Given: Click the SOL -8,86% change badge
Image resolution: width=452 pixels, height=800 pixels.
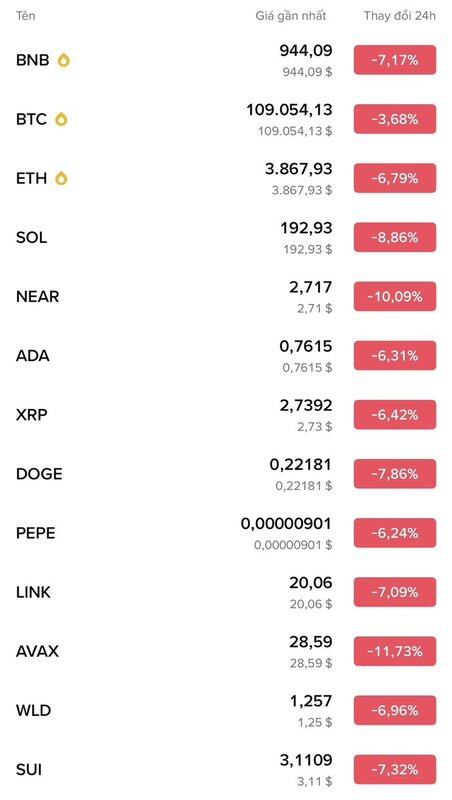Looking at the screenshot, I should tap(395, 238).
